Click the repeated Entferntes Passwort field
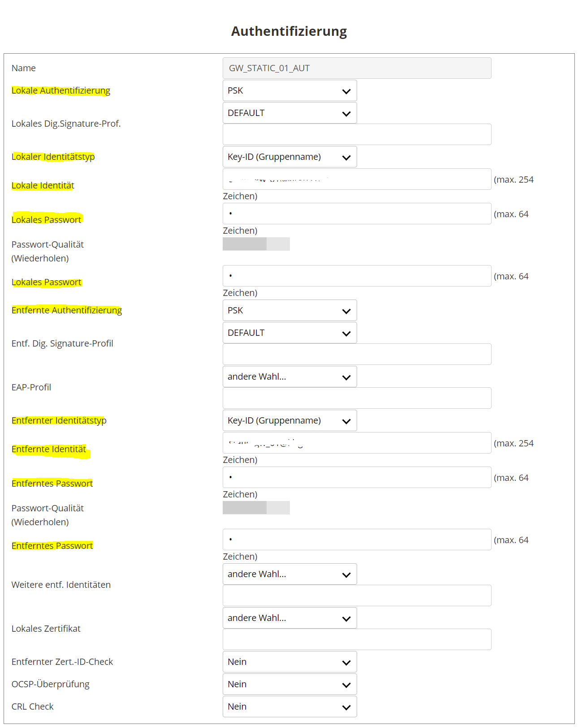The height and width of the screenshot is (728, 578). coord(357,540)
